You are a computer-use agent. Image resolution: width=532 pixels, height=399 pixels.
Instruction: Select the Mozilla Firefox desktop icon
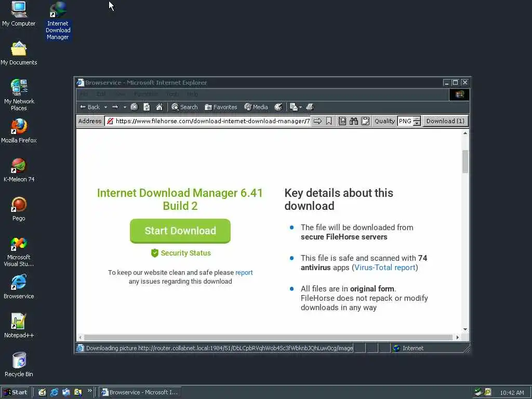click(19, 131)
